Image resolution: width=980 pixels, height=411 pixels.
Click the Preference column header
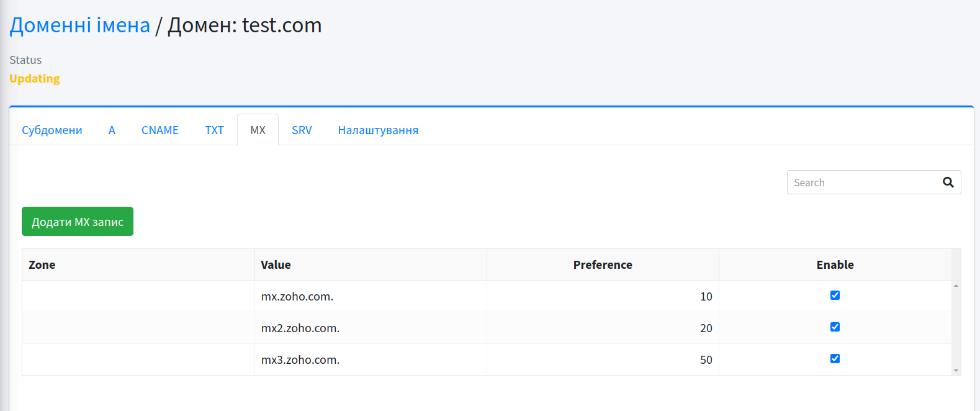click(602, 265)
